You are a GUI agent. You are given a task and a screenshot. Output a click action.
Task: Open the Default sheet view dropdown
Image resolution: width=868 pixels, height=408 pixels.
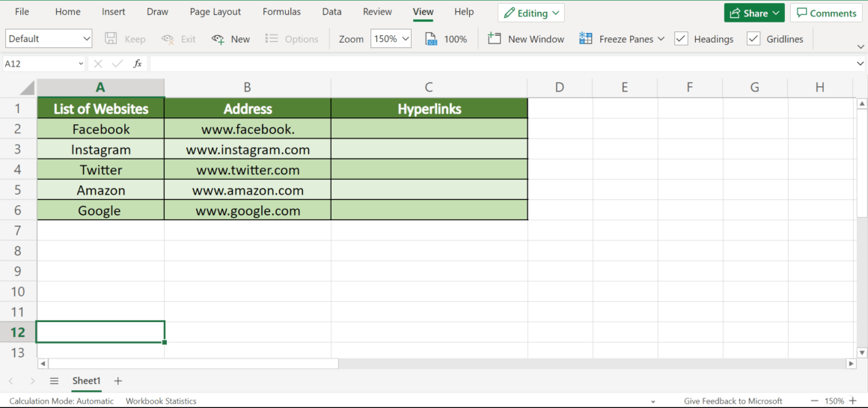[49, 39]
